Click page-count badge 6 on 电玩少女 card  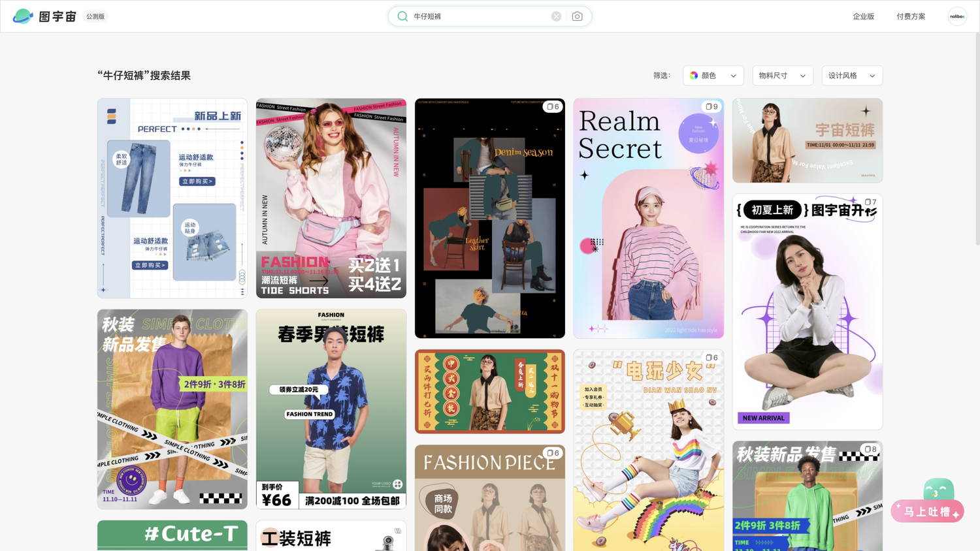click(711, 358)
